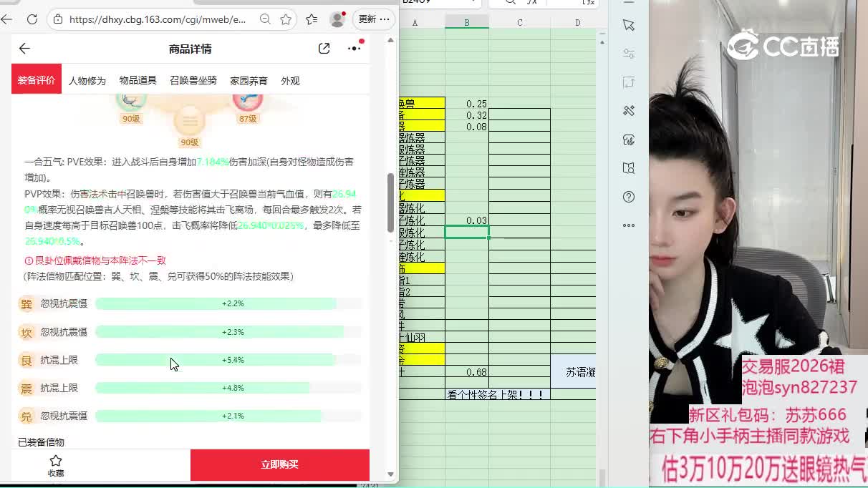Click the selection arrow tool in sidebar
Viewport: 868px width, 488px height.
coord(629,25)
